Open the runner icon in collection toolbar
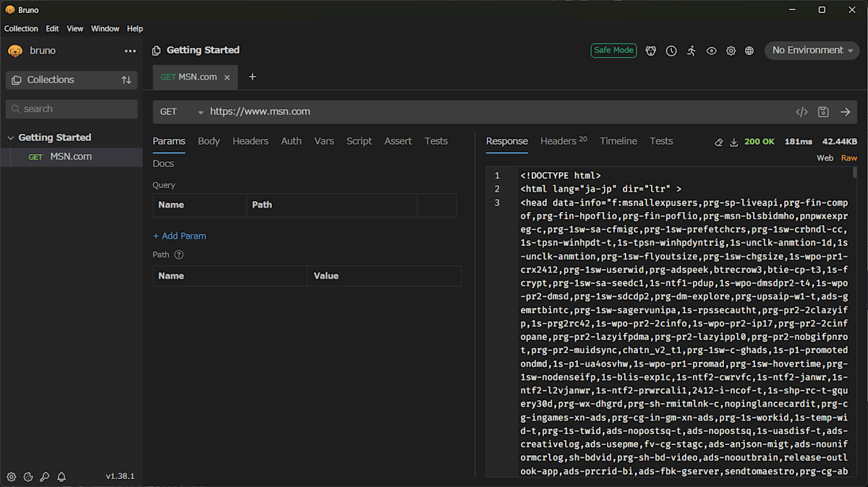868x487 pixels. [x=692, y=51]
